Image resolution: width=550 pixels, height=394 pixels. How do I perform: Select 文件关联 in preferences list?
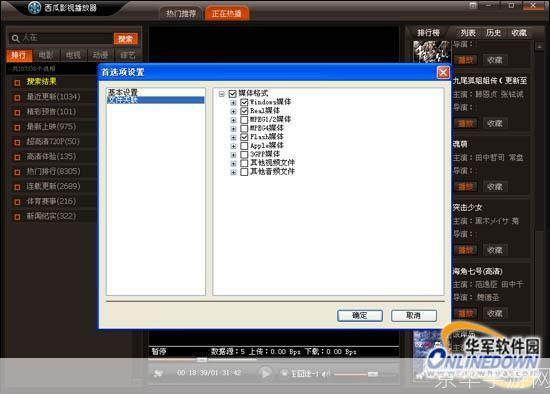click(x=155, y=100)
